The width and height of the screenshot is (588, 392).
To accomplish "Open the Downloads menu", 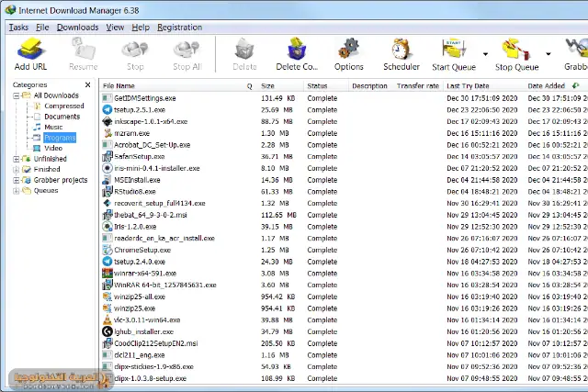I will (77, 28).
